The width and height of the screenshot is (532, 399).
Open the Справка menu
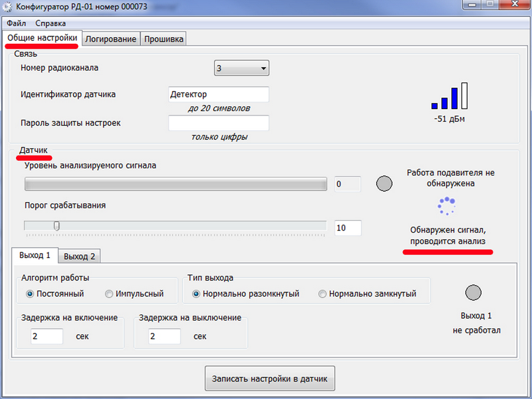tap(51, 23)
